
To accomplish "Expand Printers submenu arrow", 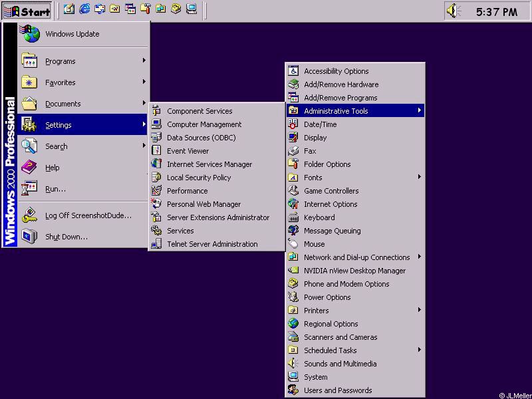I will (x=420, y=310).
